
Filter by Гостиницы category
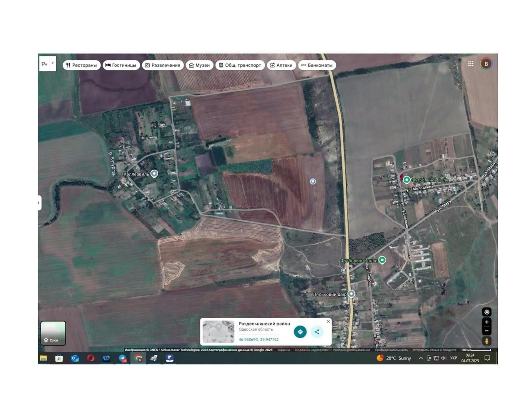121,65
